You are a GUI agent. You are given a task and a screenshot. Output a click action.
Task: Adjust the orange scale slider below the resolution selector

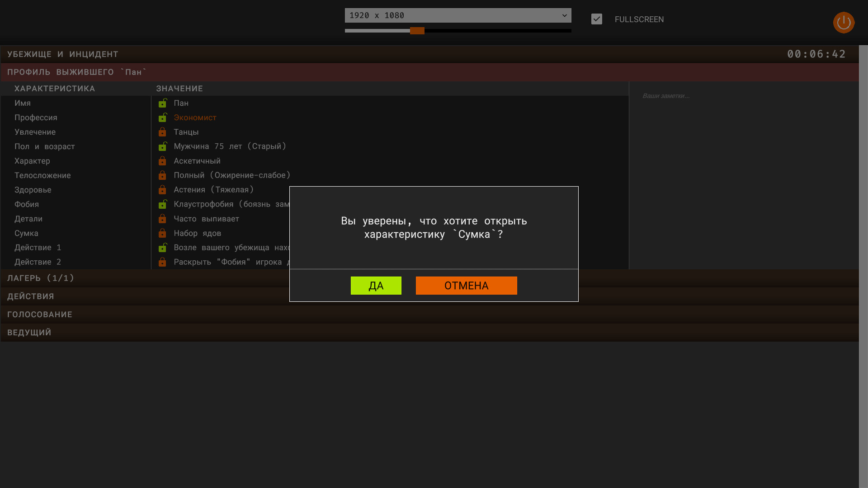[416, 31]
